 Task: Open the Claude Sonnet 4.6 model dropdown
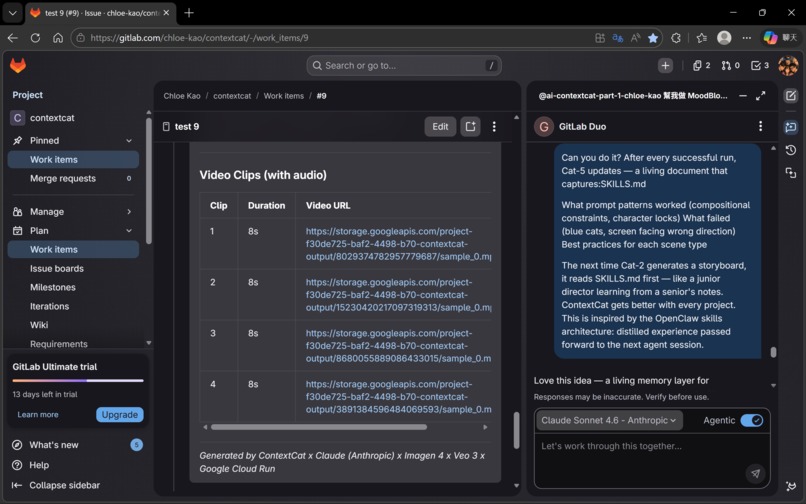609,420
